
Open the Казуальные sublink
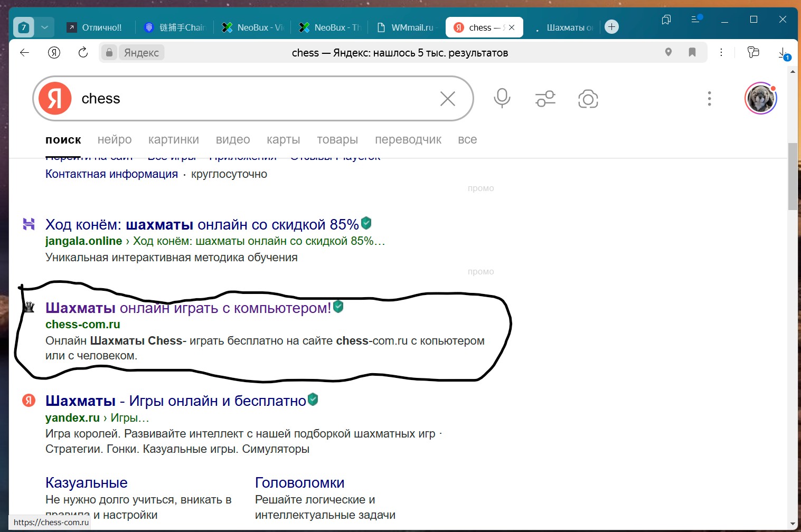[87, 483]
